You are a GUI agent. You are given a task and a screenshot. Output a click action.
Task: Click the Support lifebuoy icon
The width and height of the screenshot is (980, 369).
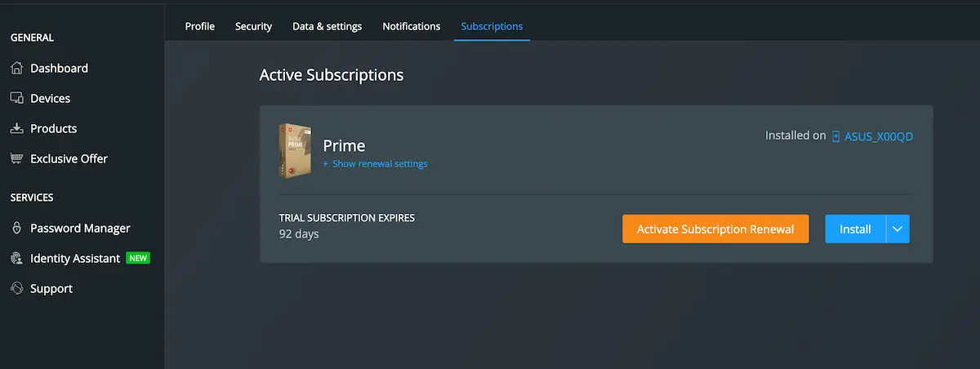(16, 288)
